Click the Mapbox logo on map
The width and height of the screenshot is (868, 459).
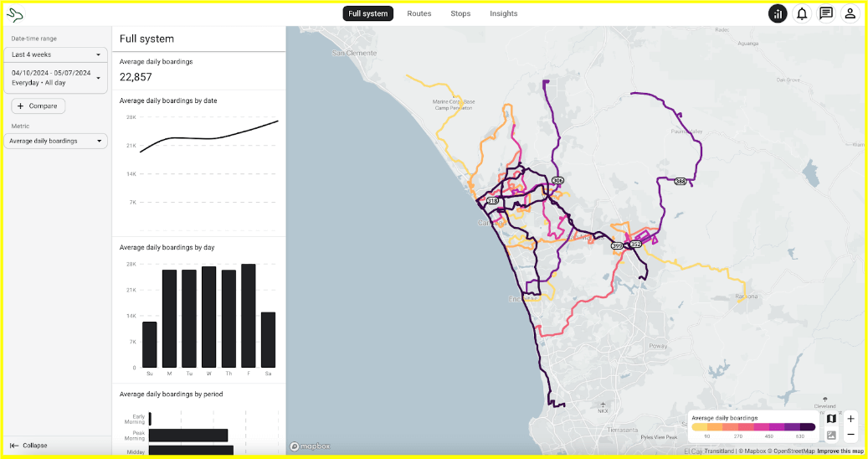[311, 446]
